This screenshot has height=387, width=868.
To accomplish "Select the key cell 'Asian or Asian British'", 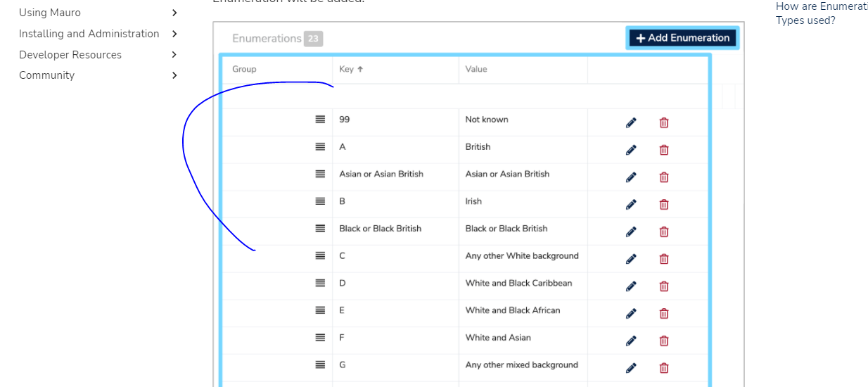I will [381, 174].
